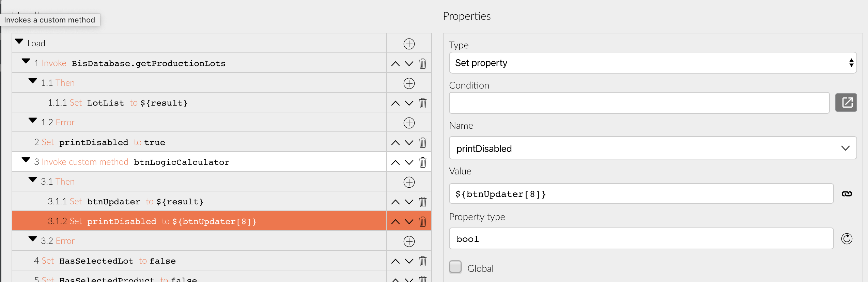Open the Type dropdown showing Set property
The image size is (868, 282).
coord(652,63)
